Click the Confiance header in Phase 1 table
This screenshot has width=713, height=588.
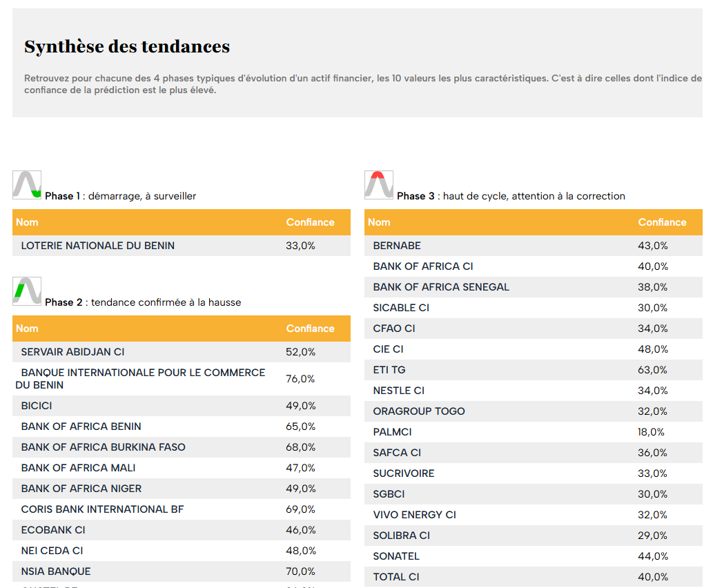tap(310, 222)
